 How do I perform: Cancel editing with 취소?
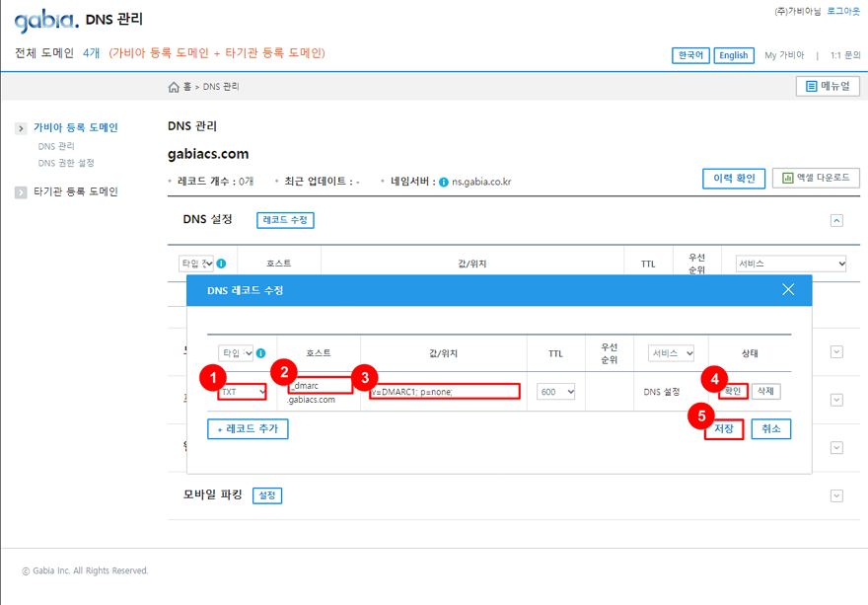pos(771,428)
